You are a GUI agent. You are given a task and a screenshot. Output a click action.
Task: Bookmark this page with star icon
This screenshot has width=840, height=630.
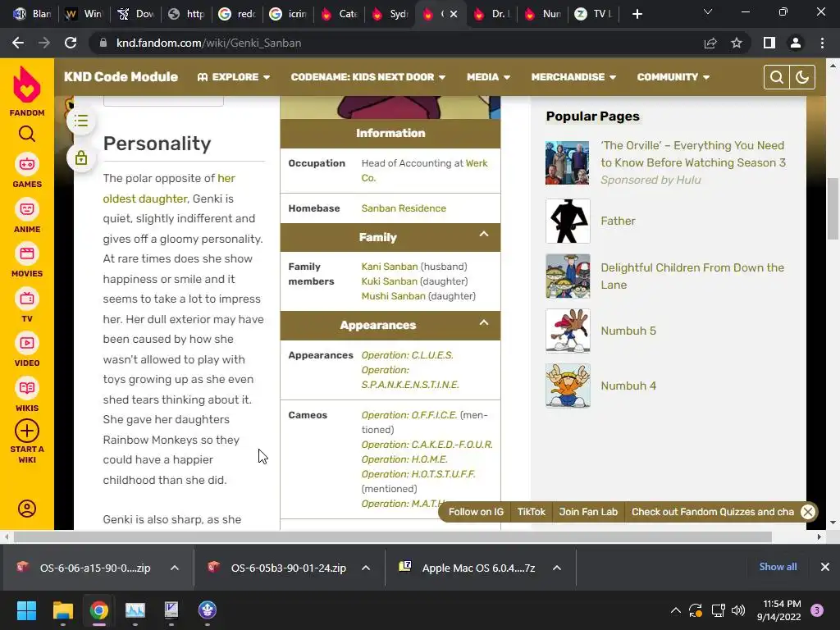(737, 43)
